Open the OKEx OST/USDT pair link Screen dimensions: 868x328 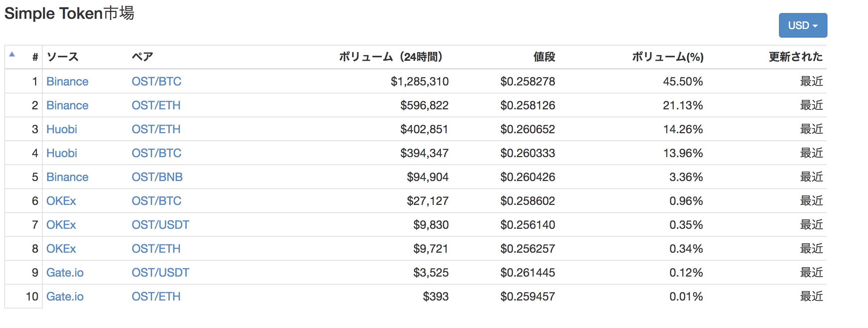pos(160,225)
